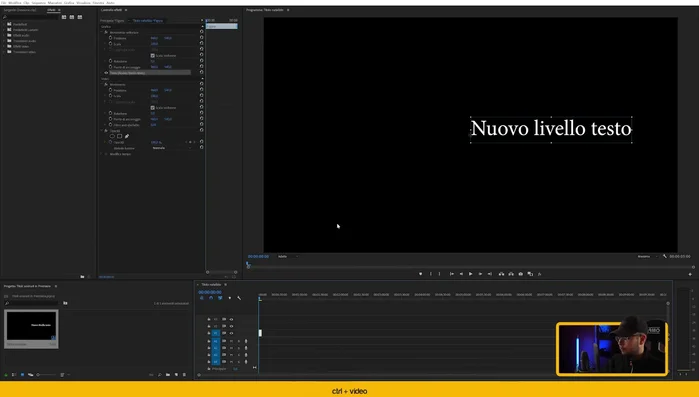Play the Program monitor preview
The image size is (699, 397).
click(470, 274)
